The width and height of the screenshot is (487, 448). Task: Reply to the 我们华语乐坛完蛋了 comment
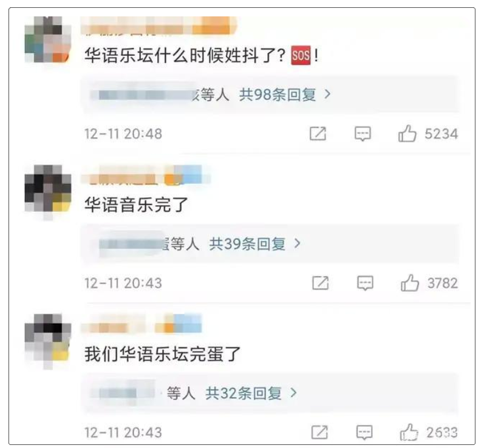tap(364, 432)
